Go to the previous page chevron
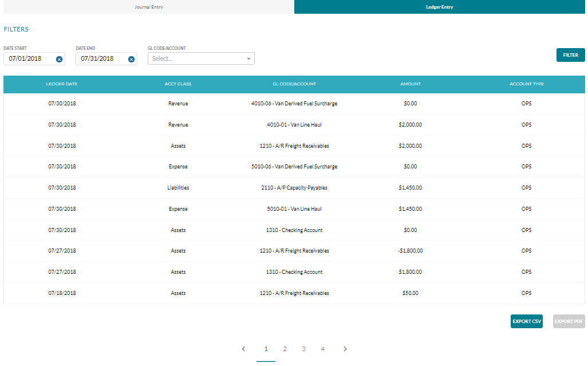 click(x=243, y=349)
